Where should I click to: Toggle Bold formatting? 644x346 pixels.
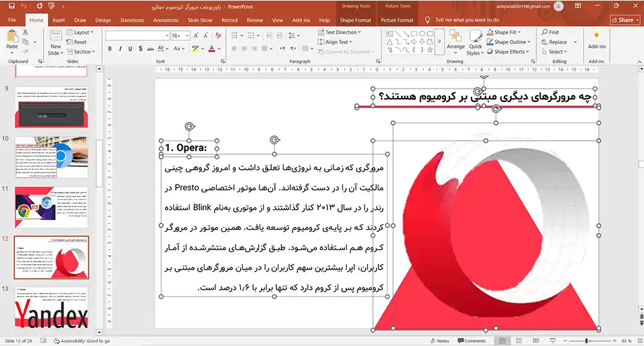click(x=109, y=48)
